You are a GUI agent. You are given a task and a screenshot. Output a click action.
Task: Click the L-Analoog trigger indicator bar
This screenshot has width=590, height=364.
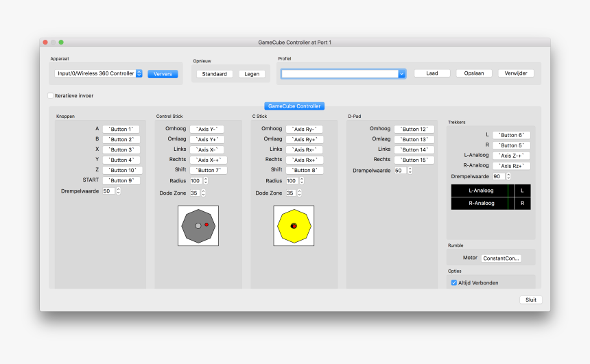[x=480, y=191]
